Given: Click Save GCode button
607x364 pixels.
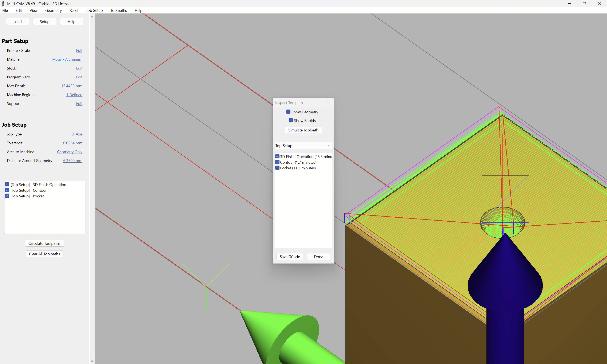Looking at the screenshot, I should click(290, 257).
